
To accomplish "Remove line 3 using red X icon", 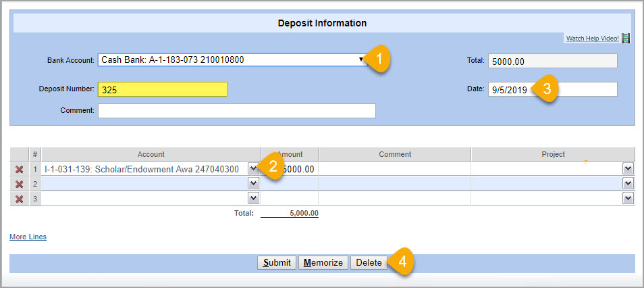I will pos(19,199).
